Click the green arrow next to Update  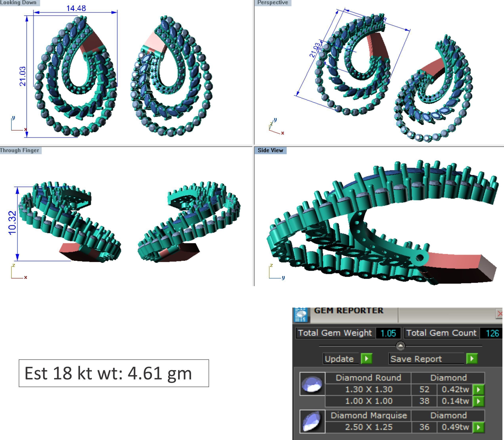pos(366,359)
